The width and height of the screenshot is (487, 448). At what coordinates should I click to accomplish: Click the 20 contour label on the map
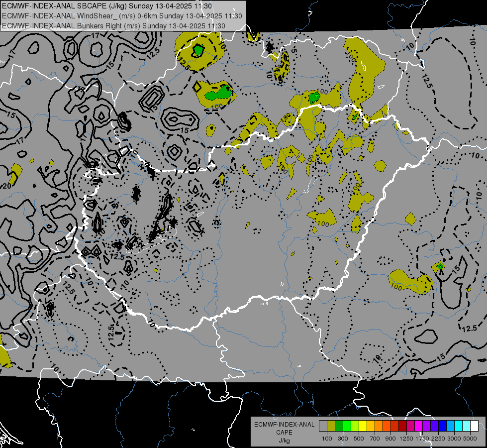point(6,187)
